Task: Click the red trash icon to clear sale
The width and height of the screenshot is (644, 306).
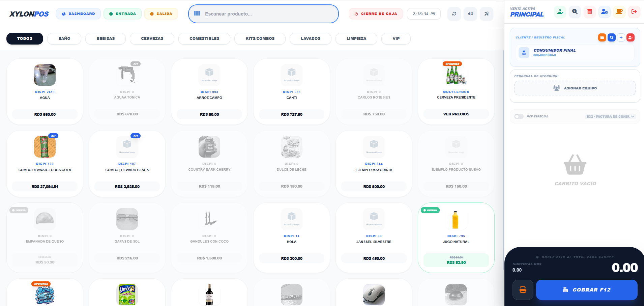Action: pos(590,12)
